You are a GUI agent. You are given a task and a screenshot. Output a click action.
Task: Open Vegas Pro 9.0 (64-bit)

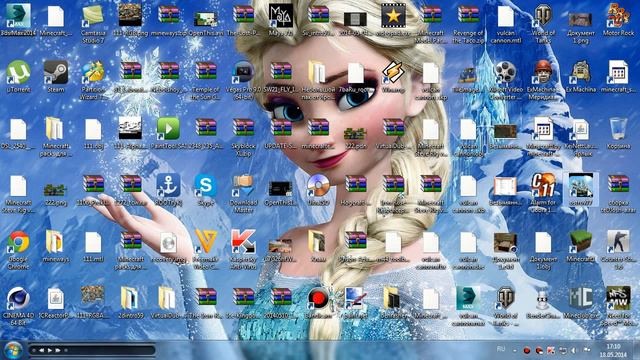click(x=243, y=80)
